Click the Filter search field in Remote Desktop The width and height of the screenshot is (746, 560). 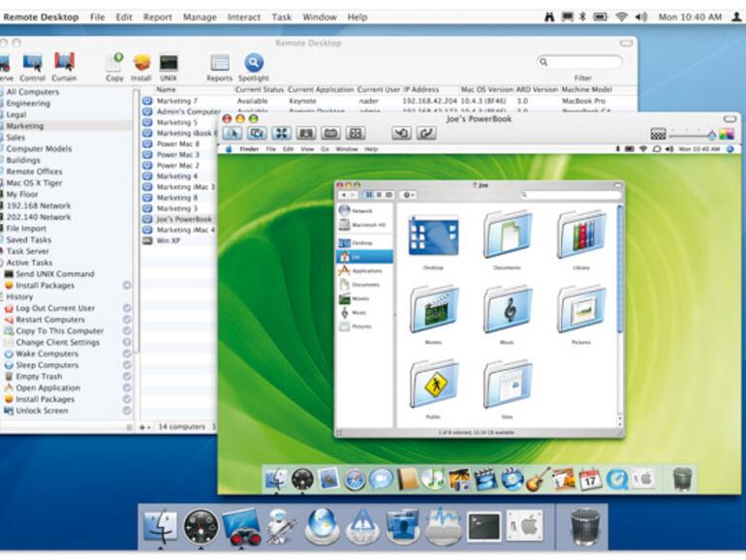coord(579,62)
